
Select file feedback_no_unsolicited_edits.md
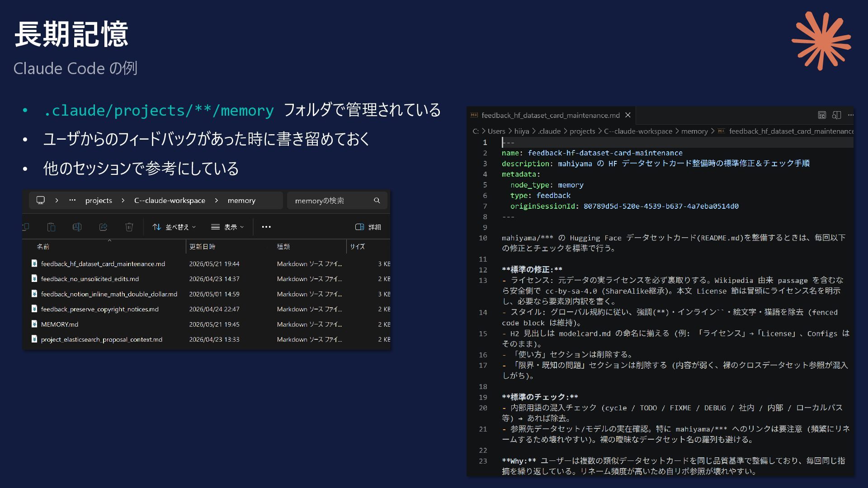click(x=90, y=279)
